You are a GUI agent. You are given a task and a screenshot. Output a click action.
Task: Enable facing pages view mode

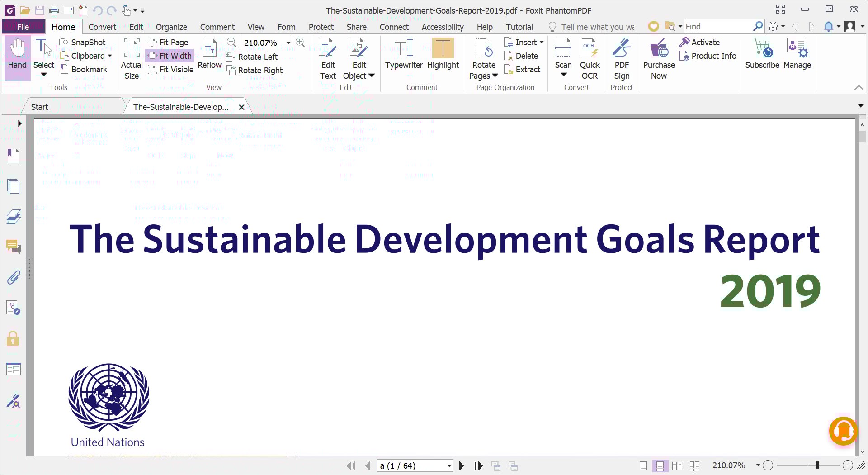(677, 466)
